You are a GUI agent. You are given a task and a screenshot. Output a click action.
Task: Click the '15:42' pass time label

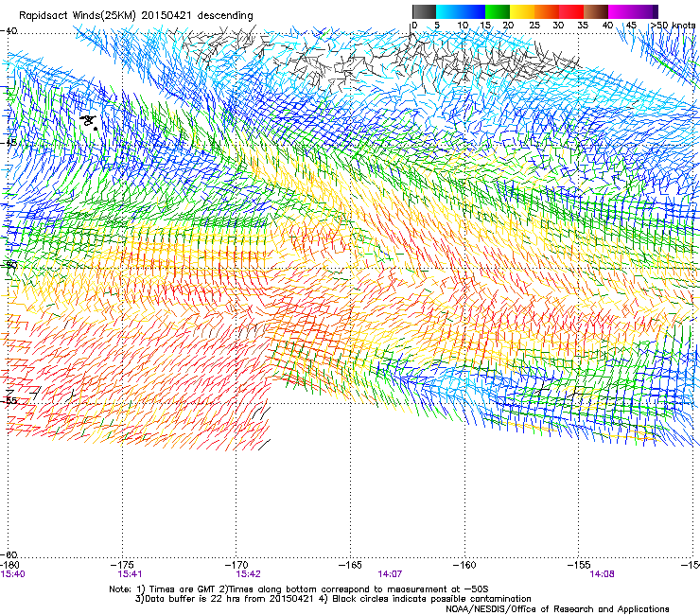click(x=248, y=574)
